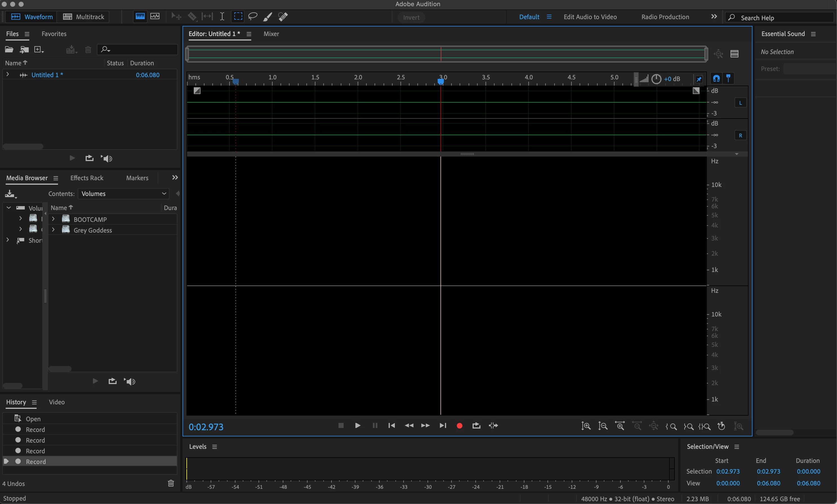This screenshot has height=504, width=837.
Task: Select the Paintbrush Selection tool
Action: 267,16
